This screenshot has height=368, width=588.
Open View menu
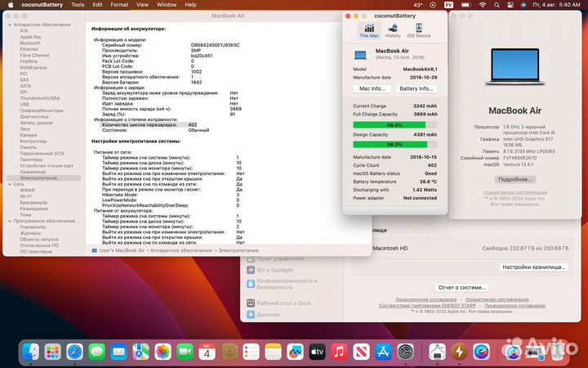point(142,5)
